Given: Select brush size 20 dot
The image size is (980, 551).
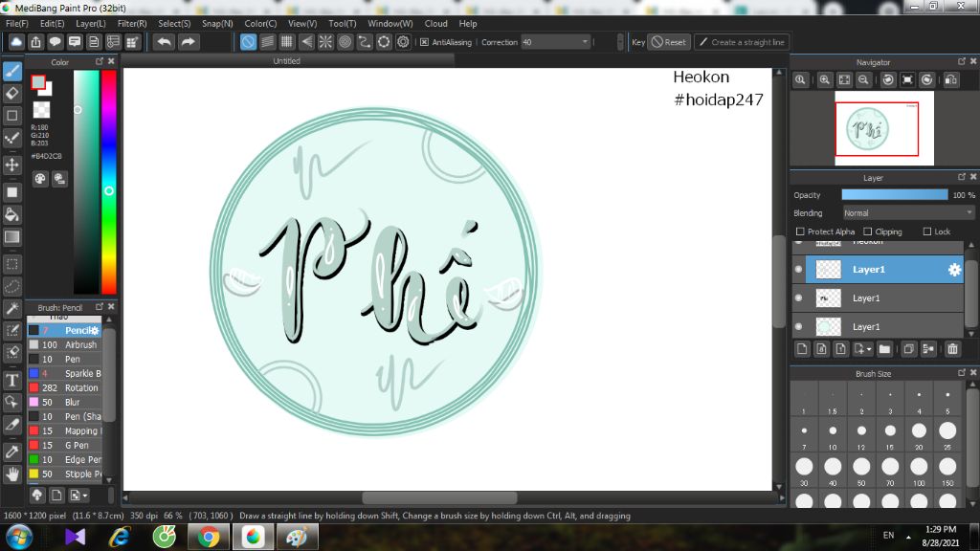Looking at the screenshot, I should 919,430.
